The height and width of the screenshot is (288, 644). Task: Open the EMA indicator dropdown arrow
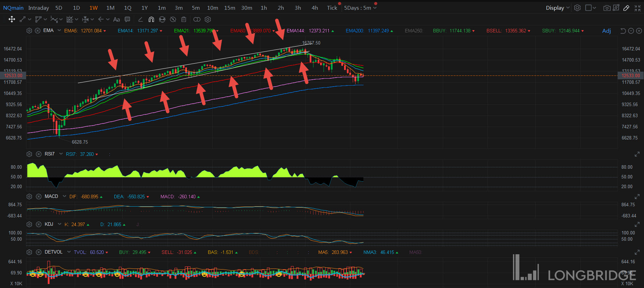(x=59, y=31)
